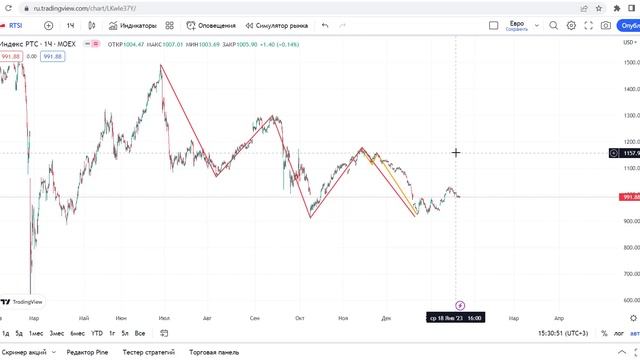Image resolution: width=640 pixels, height=360 pixels.
Task: Open chart settings gear in top toolbar
Action: click(x=571, y=26)
